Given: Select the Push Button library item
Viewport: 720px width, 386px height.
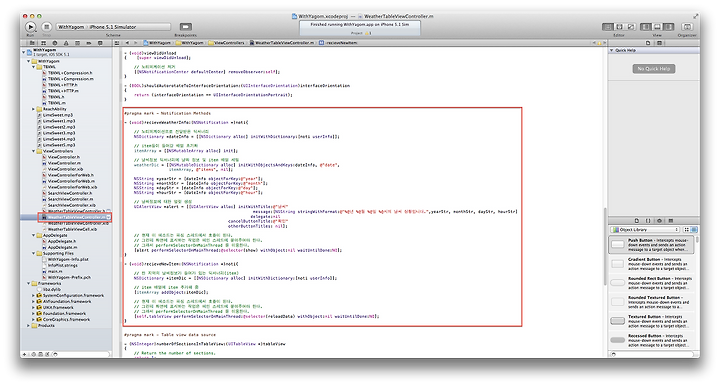Looking at the screenshot, I should click(x=652, y=245).
